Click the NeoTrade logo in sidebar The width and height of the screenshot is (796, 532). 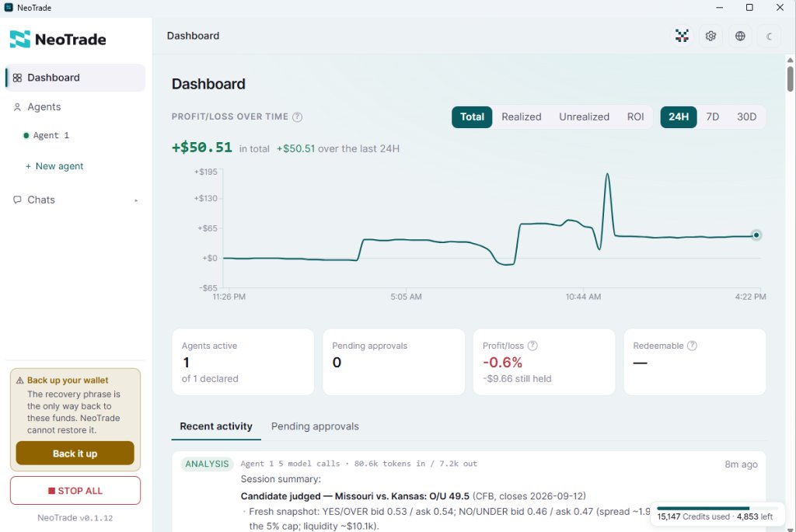click(58, 39)
